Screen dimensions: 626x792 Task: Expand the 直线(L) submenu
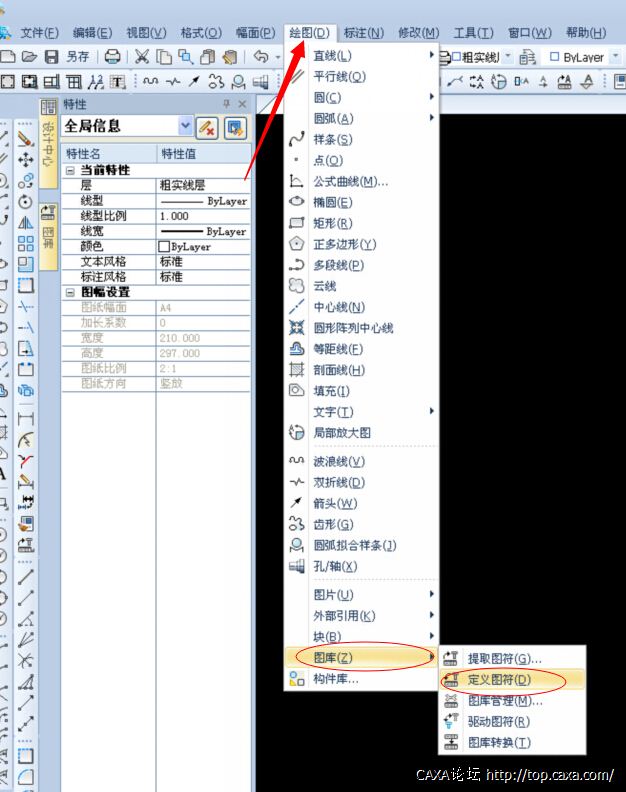tap(362, 56)
